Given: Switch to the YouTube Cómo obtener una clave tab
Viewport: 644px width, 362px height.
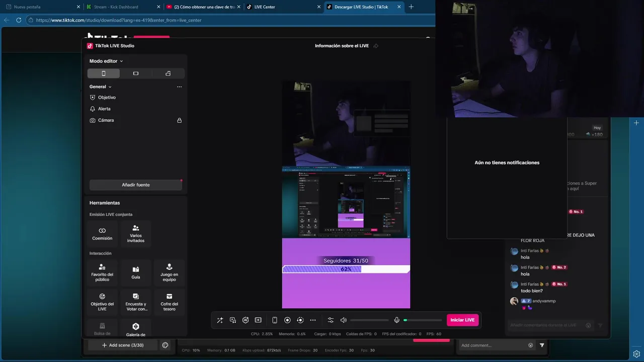Looking at the screenshot, I should pos(204,7).
